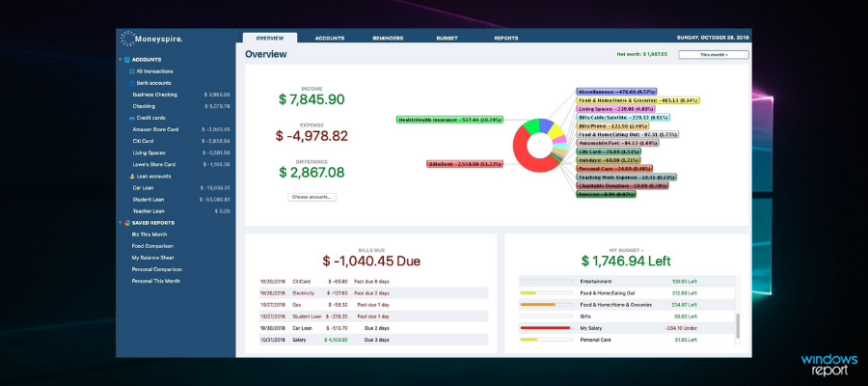Select the Electricity bill row

(373, 293)
